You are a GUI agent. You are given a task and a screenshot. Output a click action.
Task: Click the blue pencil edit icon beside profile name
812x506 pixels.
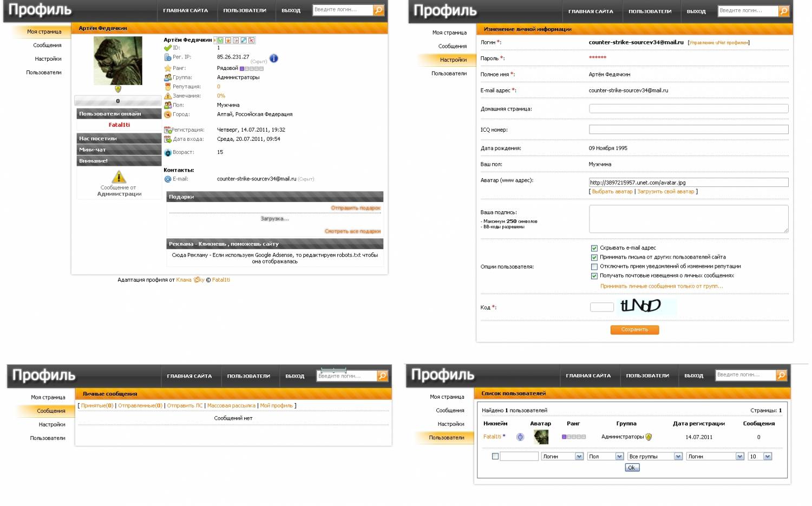tap(244, 40)
